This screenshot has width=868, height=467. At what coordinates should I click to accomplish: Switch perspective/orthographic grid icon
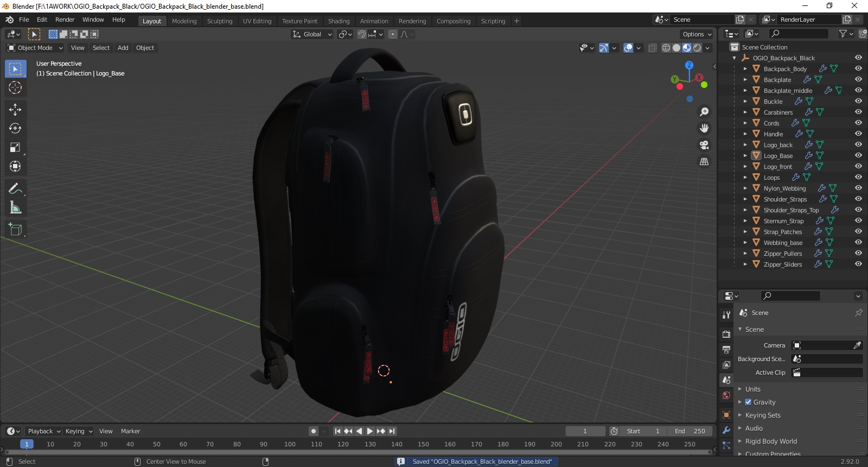tap(704, 162)
